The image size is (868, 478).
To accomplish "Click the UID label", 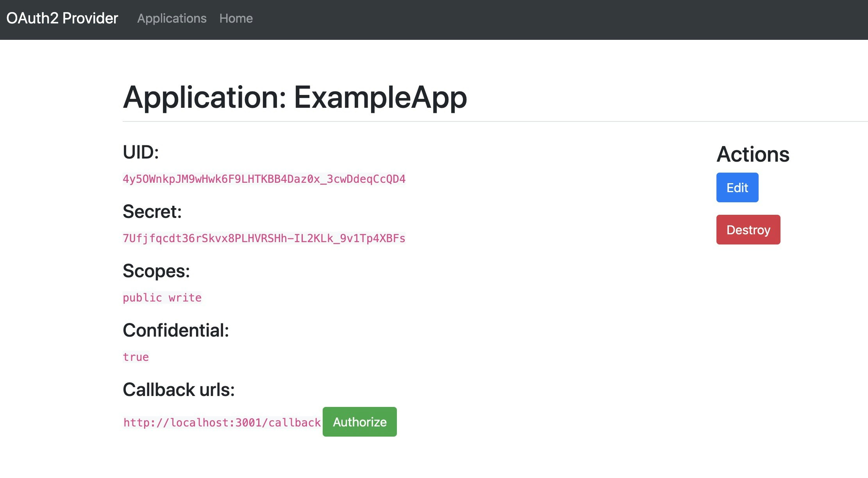I will click(141, 152).
